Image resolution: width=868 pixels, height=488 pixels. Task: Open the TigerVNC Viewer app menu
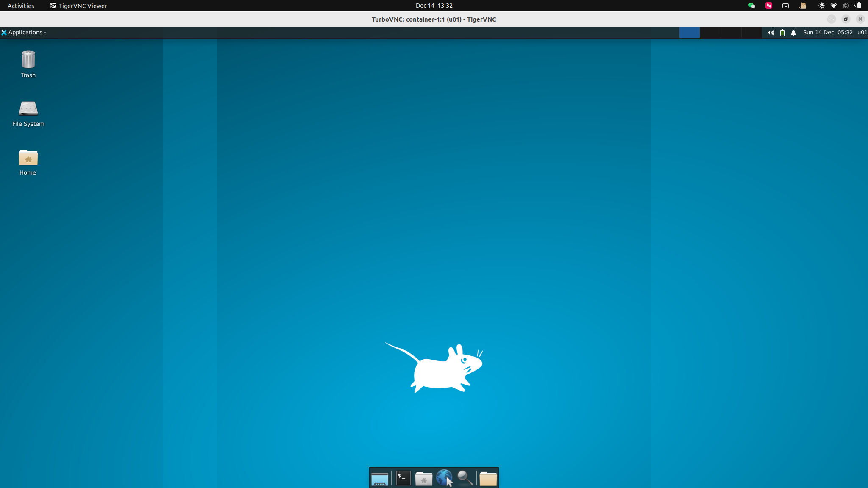tap(78, 6)
